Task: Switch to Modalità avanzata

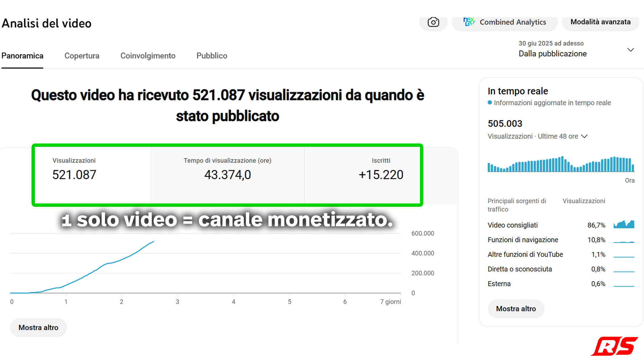Action: (600, 22)
